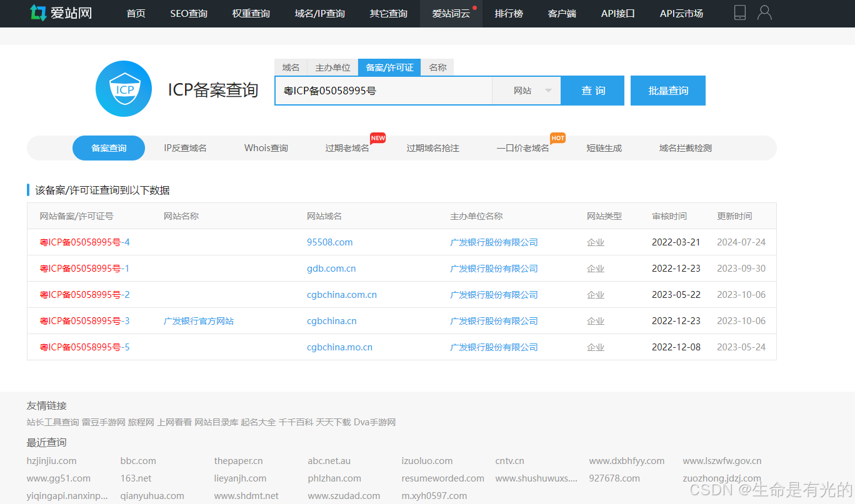This screenshot has width=855, height=504.
Task: Expand the 其它查询 navigation menu
Action: pyautogui.click(x=387, y=13)
